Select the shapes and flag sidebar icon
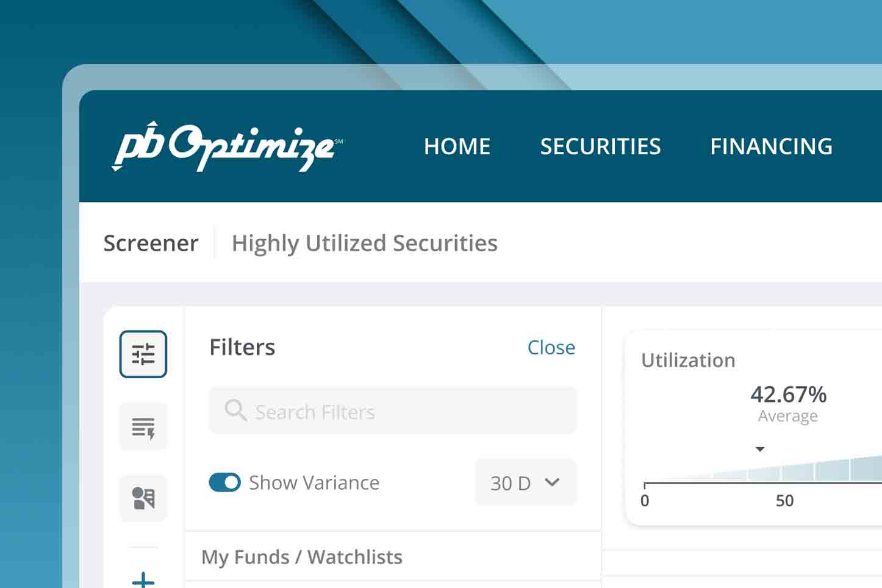This screenshot has width=882, height=588. [143, 498]
